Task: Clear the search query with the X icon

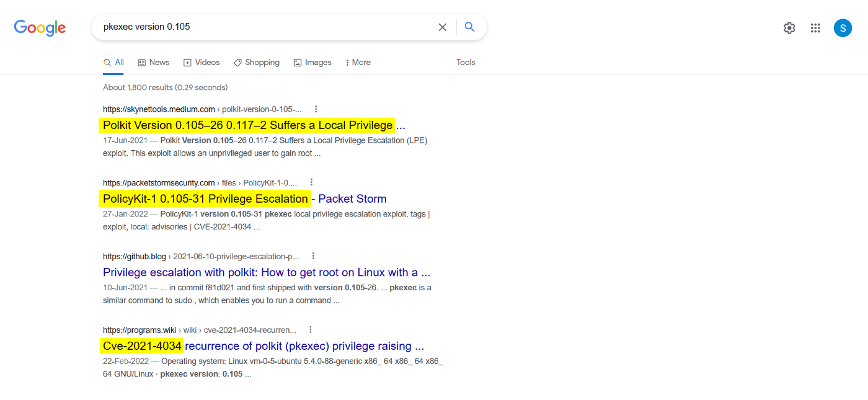Action: (x=442, y=27)
